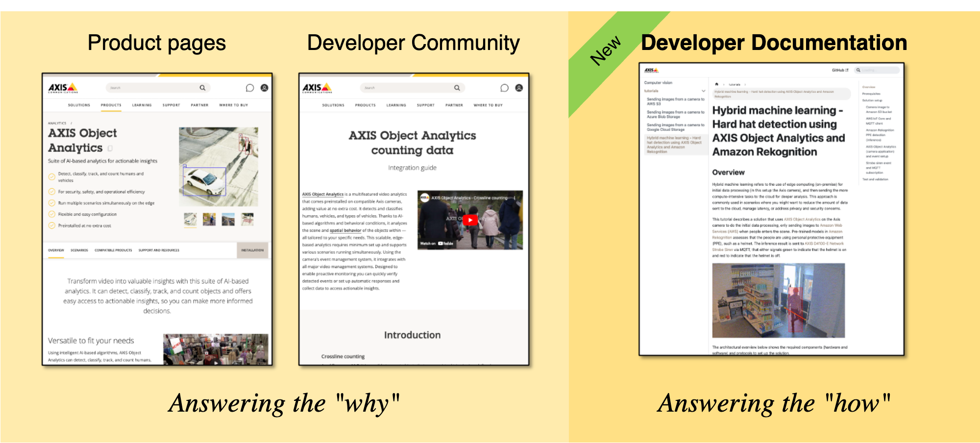Click the copy icon beside AXIS Object Analytics title
The width and height of the screenshot is (980, 443).
tap(110, 148)
